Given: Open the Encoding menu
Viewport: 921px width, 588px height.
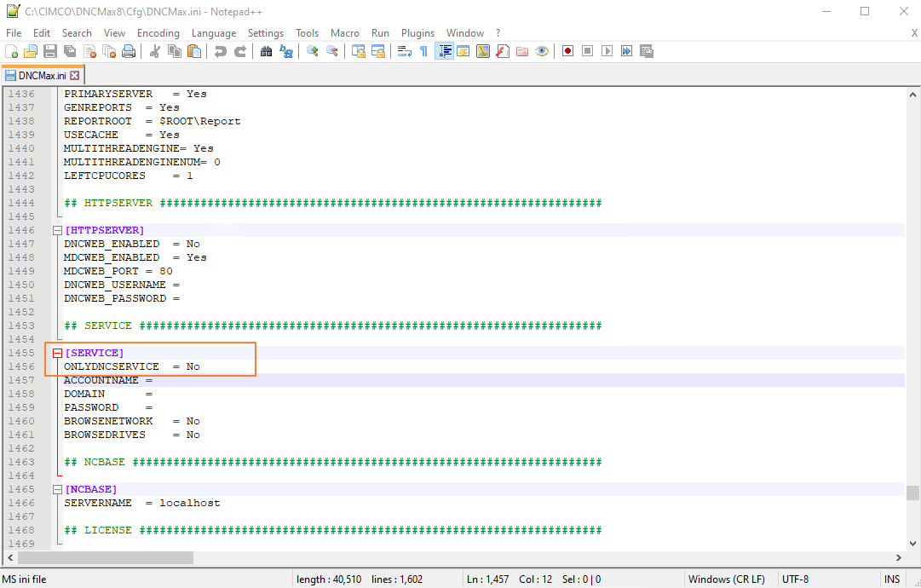Looking at the screenshot, I should pos(158,33).
